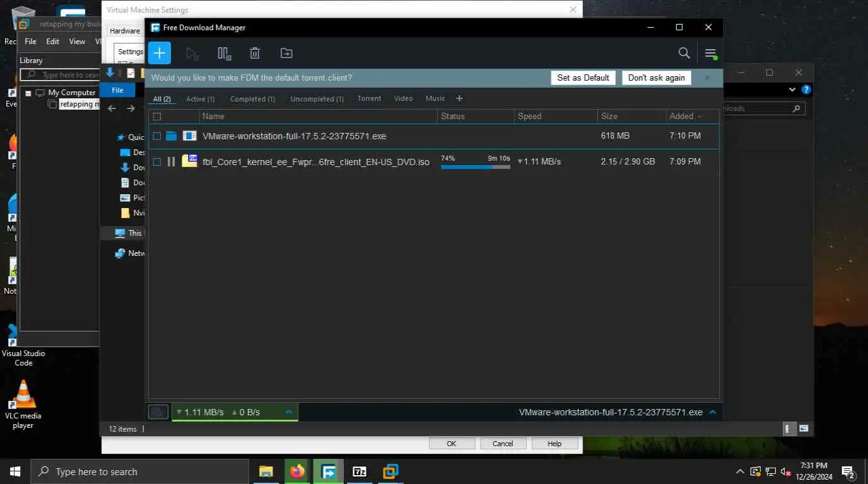Click the muted volume tray icon
The height and width of the screenshot is (484, 868).
coord(786,471)
